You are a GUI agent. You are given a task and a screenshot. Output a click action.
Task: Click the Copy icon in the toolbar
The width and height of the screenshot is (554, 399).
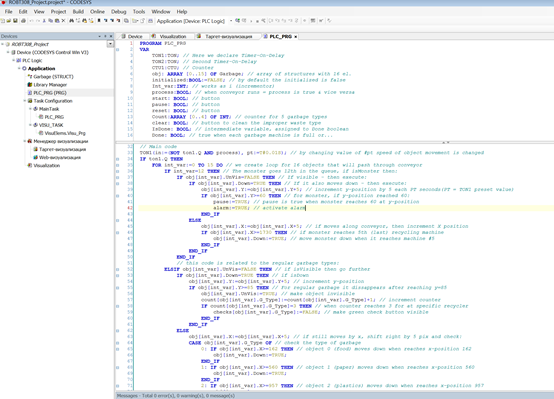click(51, 21)
